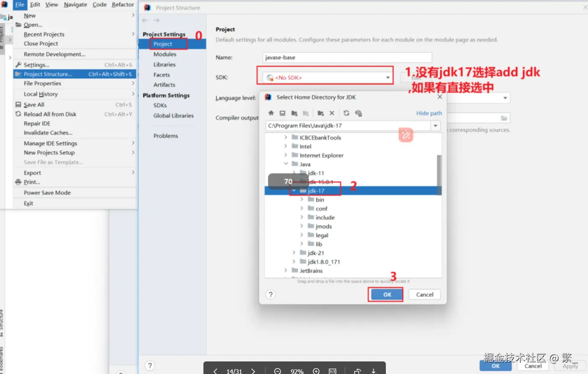Image resolution: width=588 pixels, height=374 pixels.
Task: Open the Refactor menu
Action: click(123, 5)
